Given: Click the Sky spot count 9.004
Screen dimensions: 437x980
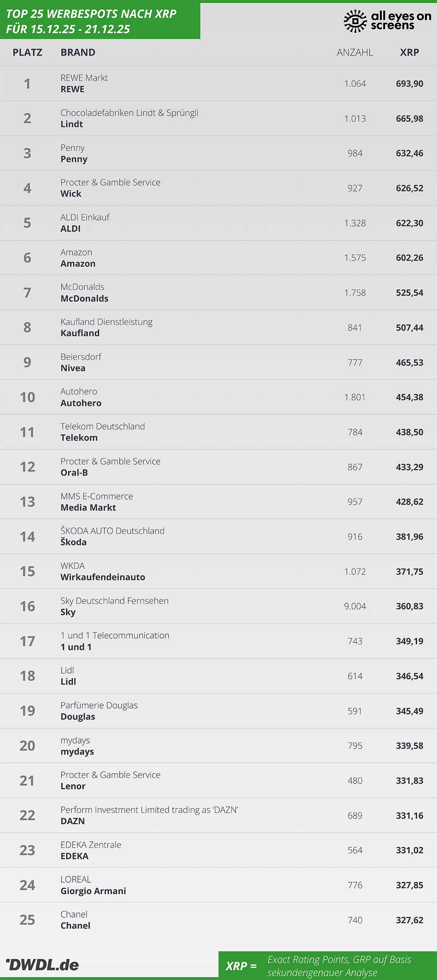Looking at the screenshot, I should (x=355, y=606).
